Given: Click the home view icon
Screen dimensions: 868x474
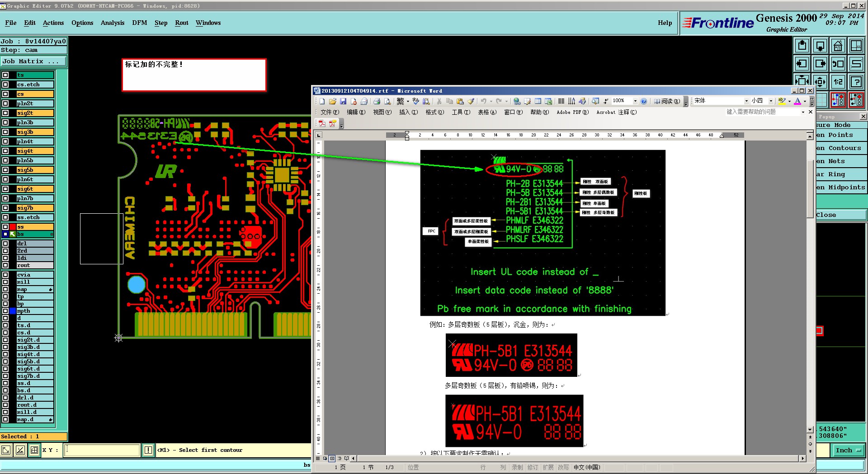Looking at the screenshot, I should [838, 46].
